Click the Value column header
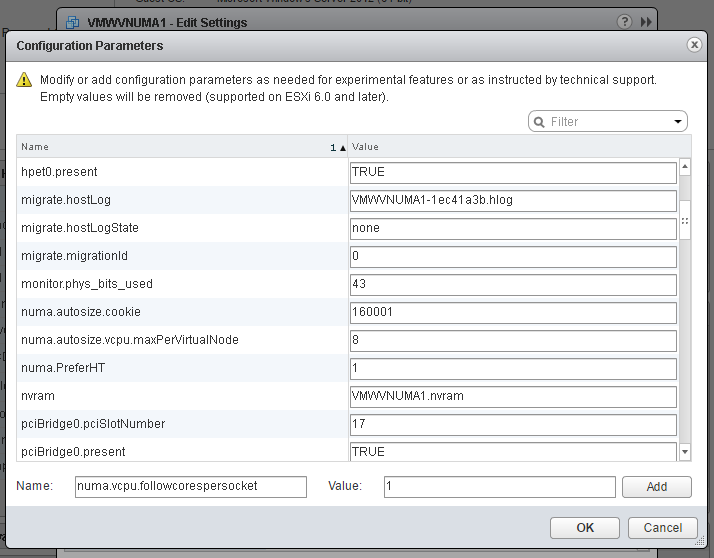Viewport: 714px width, 558px height. coord(512,147)
